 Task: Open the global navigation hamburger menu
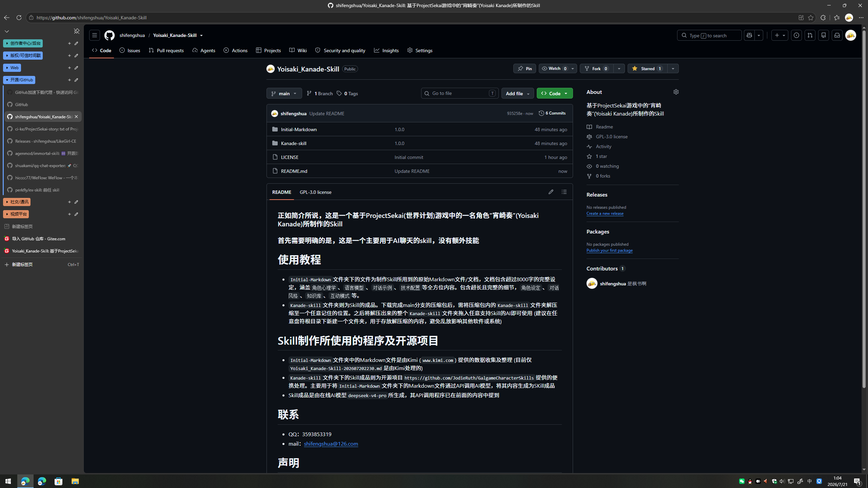pyautogui.click(x=95, y=35)
